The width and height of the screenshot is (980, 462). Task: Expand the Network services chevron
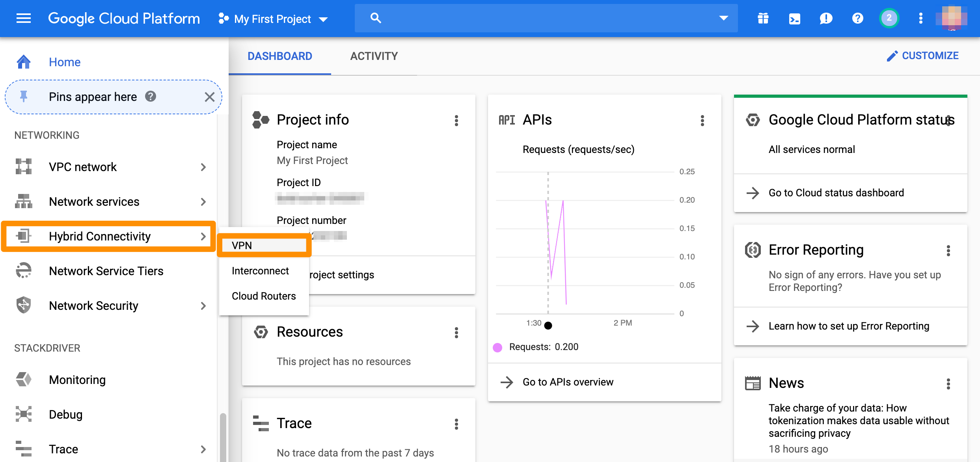click(x=203, y=201)
